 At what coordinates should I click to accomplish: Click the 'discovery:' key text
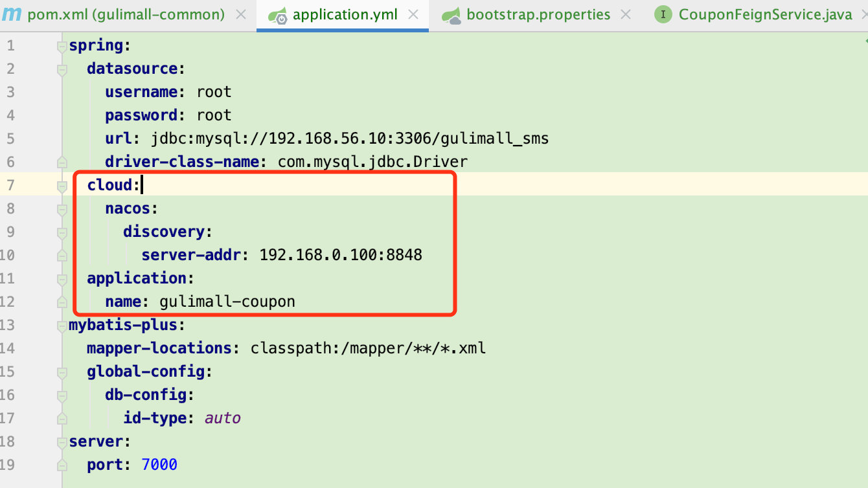tap(168, 232)
